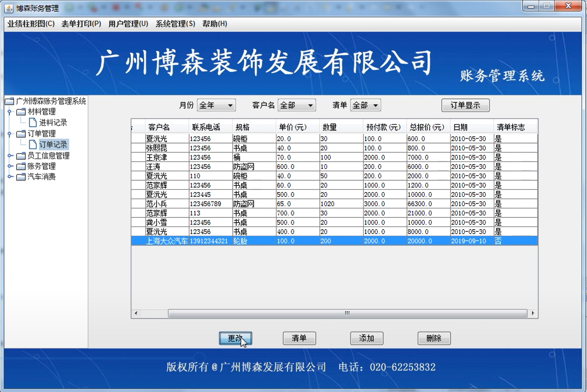This screenshot has height=392, width=587.
Task: Click the date cell 2019-09-10
Action: pyautogui.click(x=472, y=241)
